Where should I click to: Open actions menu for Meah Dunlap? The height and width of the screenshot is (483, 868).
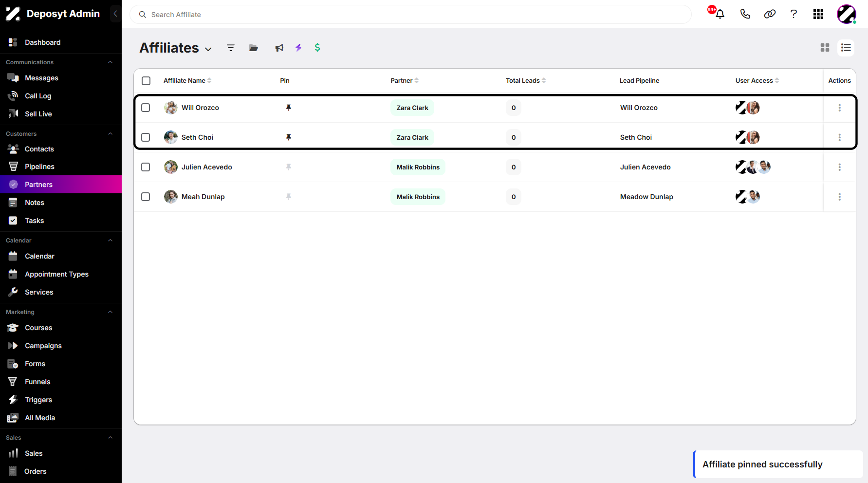point(839,197)
